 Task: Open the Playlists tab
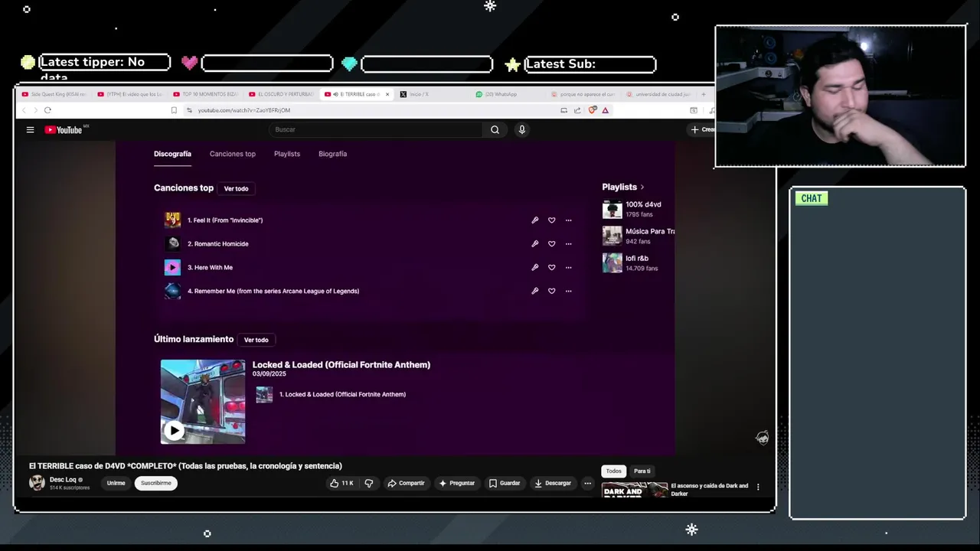(x=287, y=154)
